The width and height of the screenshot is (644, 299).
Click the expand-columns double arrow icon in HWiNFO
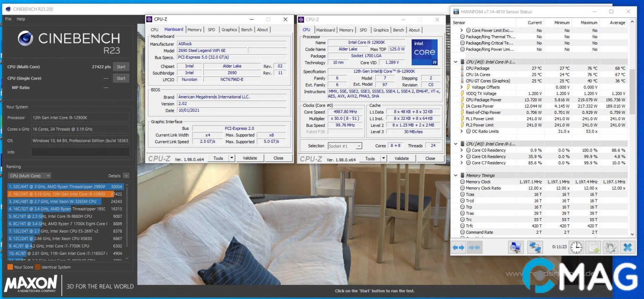point(459,247)
